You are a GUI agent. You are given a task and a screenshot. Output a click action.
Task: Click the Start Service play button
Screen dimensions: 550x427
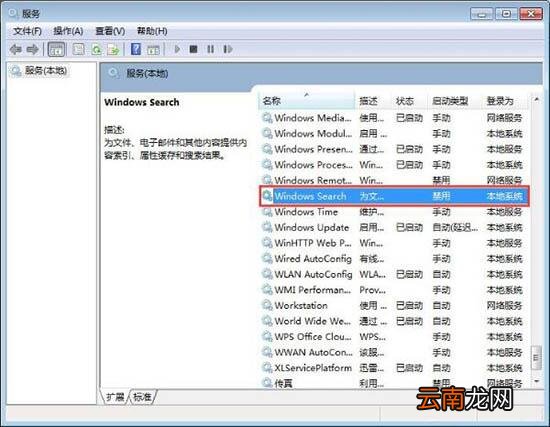pos(177,49)
